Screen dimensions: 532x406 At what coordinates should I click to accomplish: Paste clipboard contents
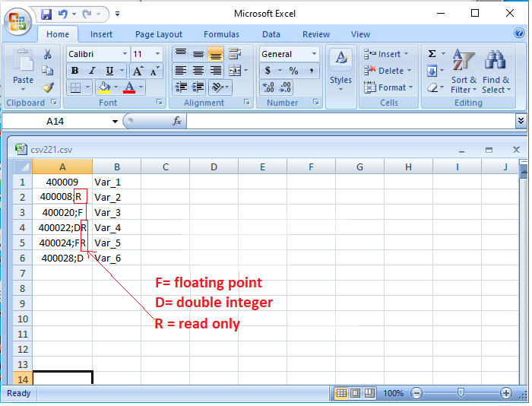pyautogui.click(x=23, y=70)
